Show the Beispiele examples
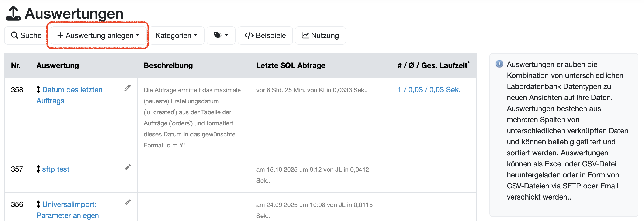The width and height of the screenshot is (644, 221). [x=265, y=35]
